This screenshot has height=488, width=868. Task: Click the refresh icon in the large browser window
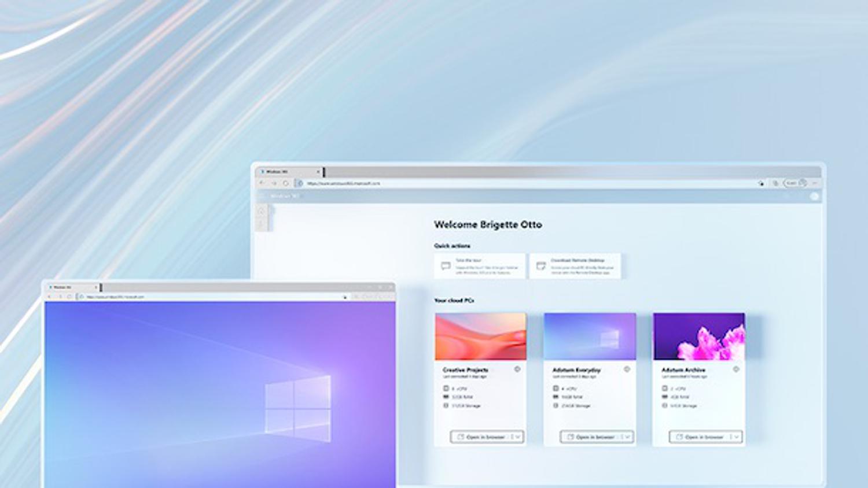click(286, 183)
